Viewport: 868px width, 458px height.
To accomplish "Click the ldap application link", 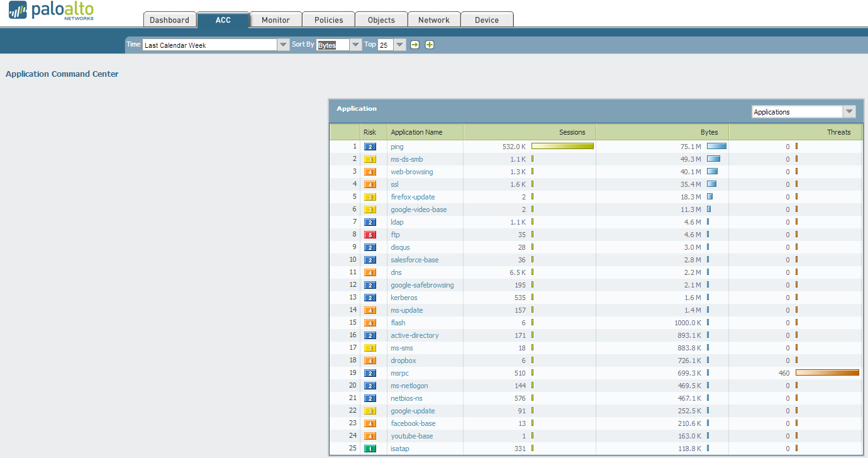I will [397, 222].
